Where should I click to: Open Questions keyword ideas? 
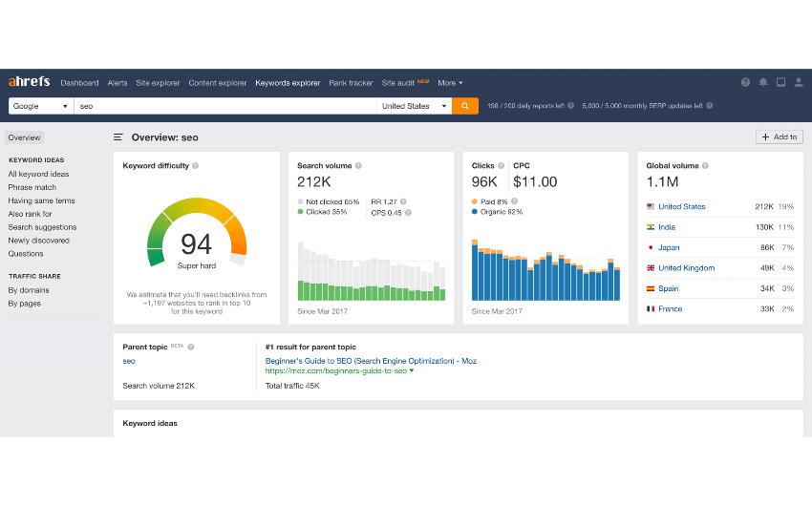[26, 254]
